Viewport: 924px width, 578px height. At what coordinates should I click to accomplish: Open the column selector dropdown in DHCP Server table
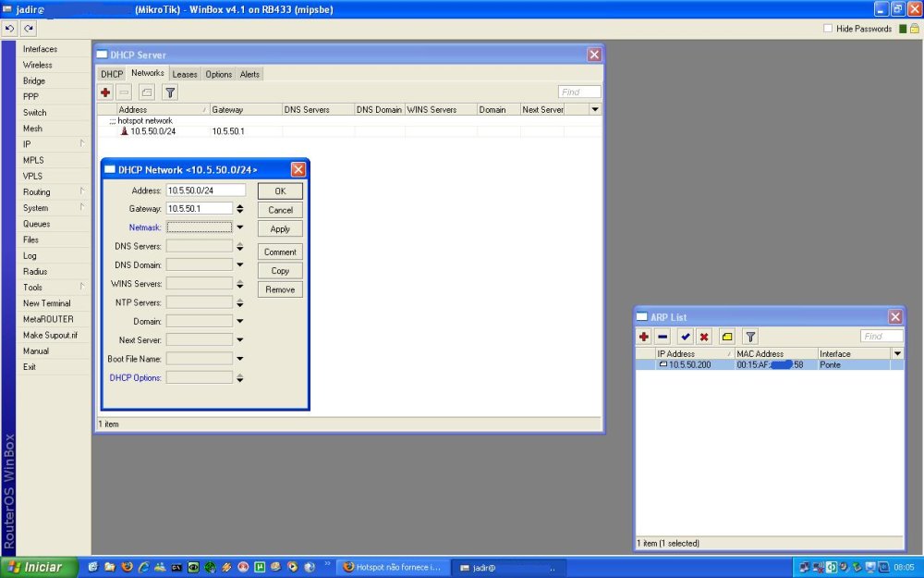[x=595, y=109]
